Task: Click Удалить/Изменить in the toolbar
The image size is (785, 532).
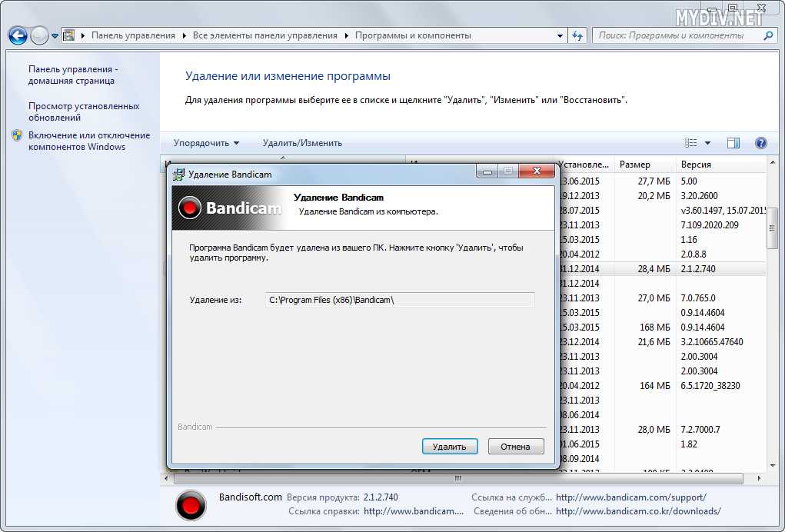Action: tap(302, 143)
